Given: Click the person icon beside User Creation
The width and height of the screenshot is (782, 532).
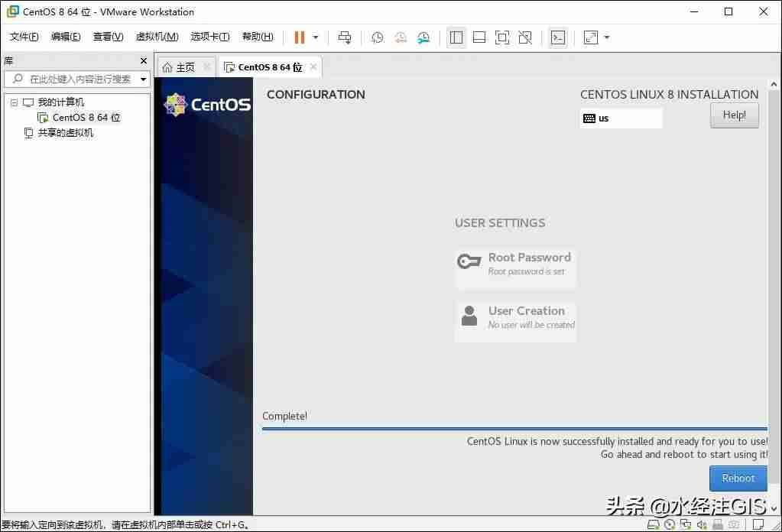Looking at the screenshot, I should point(469,316).
